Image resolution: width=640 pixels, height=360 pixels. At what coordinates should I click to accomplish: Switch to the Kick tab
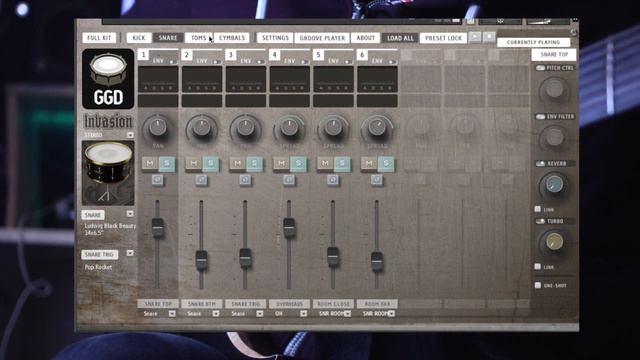(x=139, y=38)
